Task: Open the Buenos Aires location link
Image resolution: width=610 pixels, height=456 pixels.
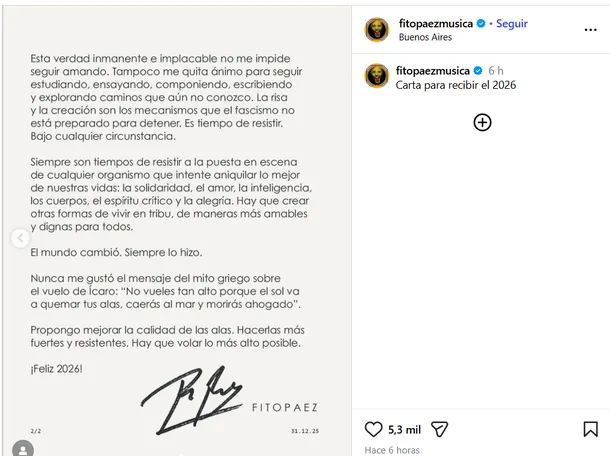Action: [424, 38]
